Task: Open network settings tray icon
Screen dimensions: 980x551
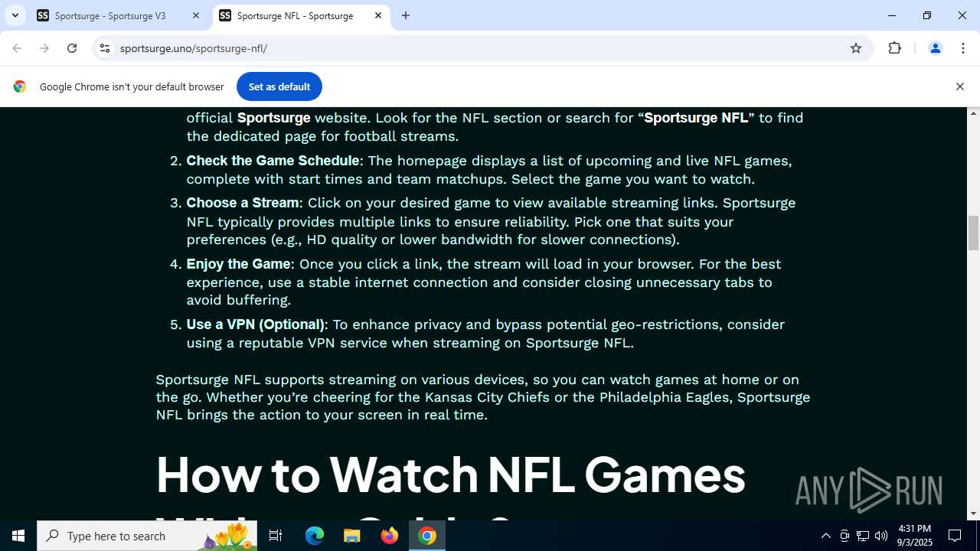Action: point(863,536)
